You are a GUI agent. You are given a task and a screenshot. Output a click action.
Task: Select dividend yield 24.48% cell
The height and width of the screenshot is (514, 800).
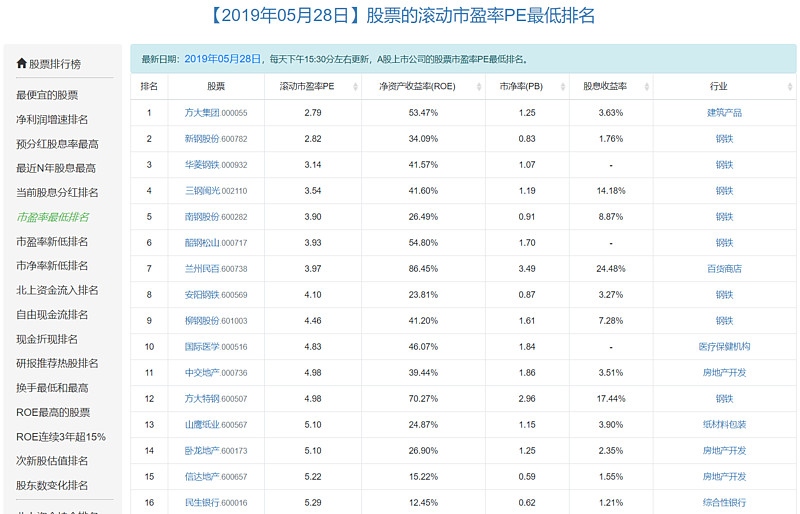tap(611, 268)
